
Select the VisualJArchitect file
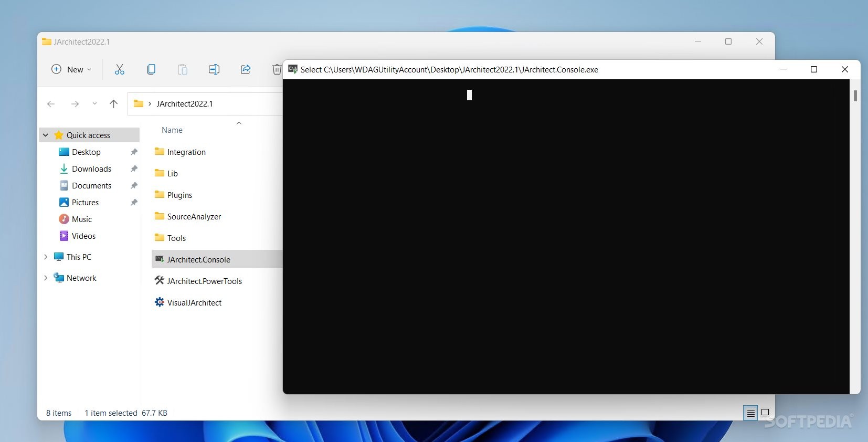coord(194,302)
